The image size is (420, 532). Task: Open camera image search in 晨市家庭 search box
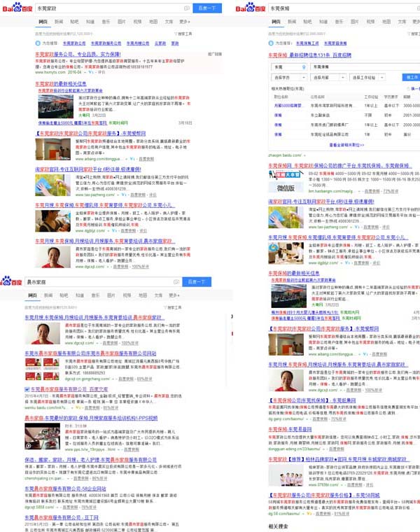point(176,282)
